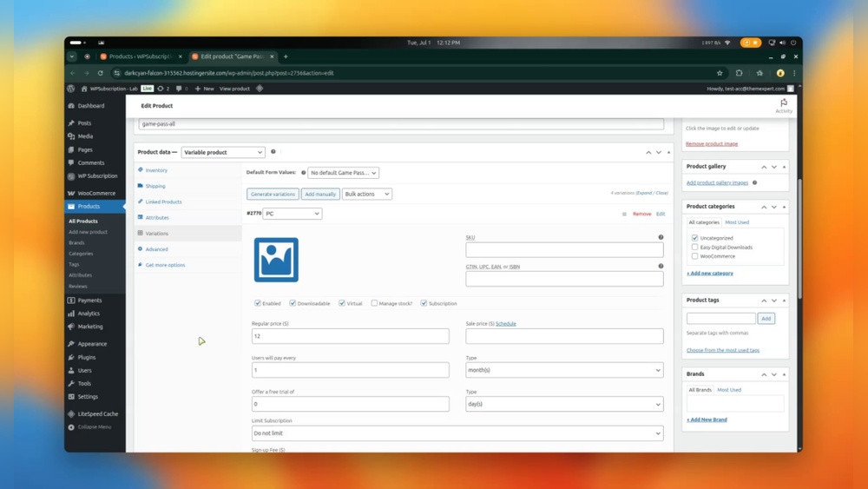Open the Limit Subscription dropdown

pos(457,433)
